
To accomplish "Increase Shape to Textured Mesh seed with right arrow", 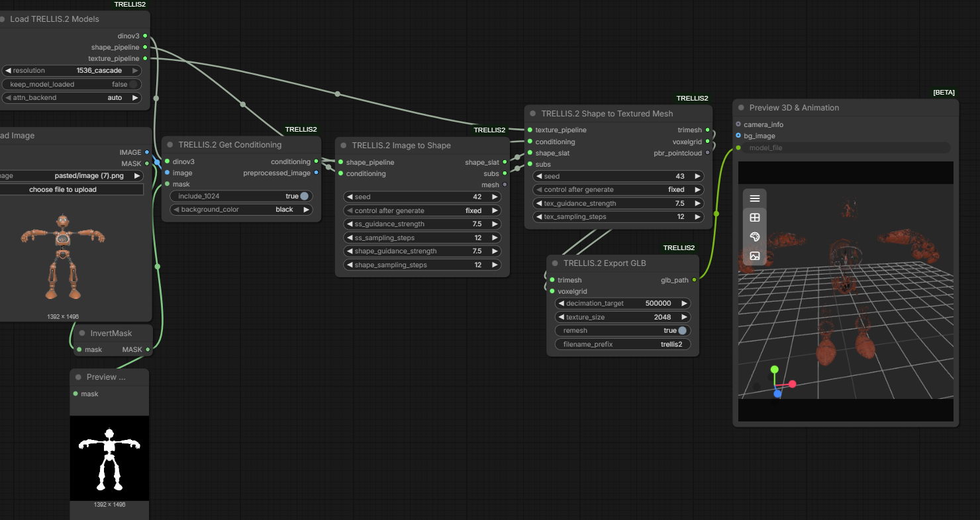I will (x=697, y=177).
